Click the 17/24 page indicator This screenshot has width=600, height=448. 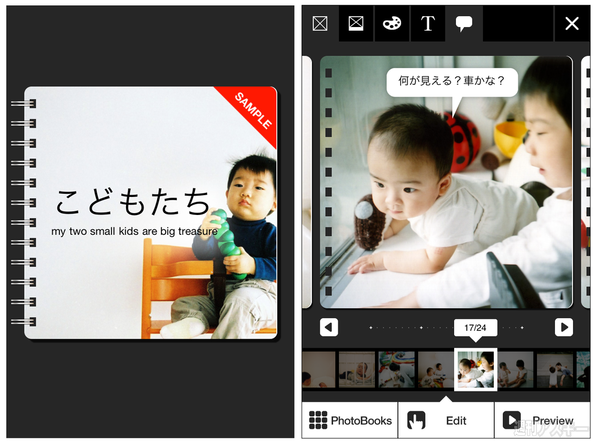tap(476, 328)
